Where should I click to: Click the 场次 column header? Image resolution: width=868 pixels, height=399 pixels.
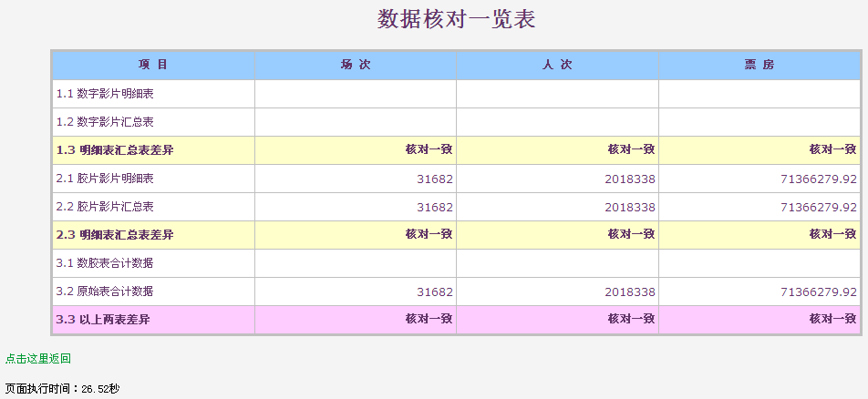[x=356, y=65]
